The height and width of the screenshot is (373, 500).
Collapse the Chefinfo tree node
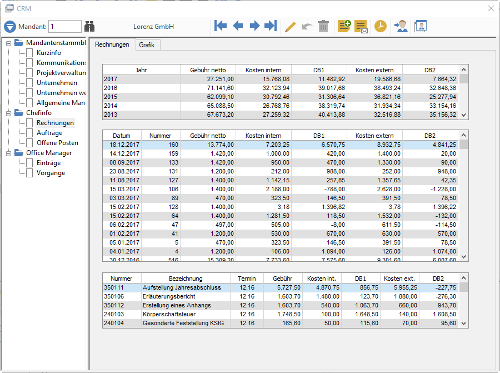coord(9,113)
